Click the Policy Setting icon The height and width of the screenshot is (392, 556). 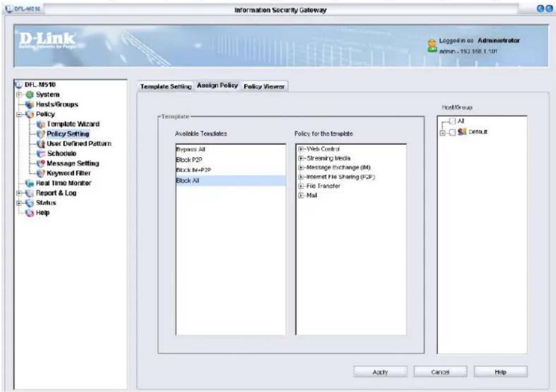coord(41,134)
